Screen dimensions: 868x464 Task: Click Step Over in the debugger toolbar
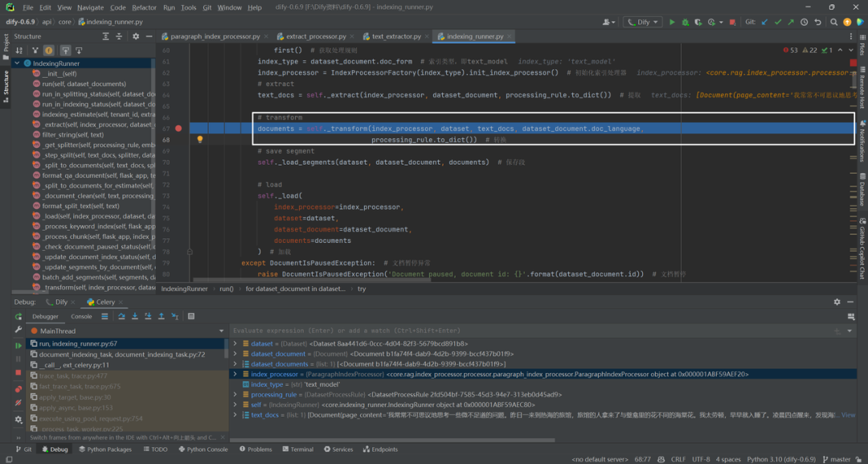(x=121, y=316)
